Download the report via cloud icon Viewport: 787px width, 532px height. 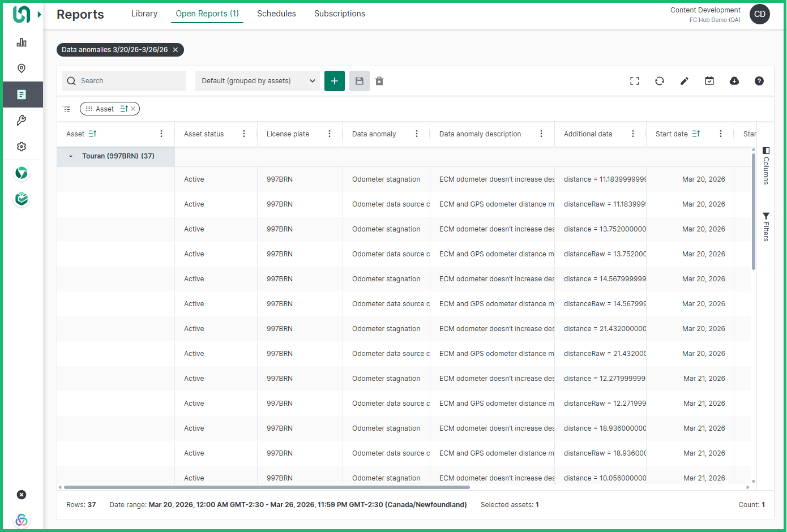734,81
